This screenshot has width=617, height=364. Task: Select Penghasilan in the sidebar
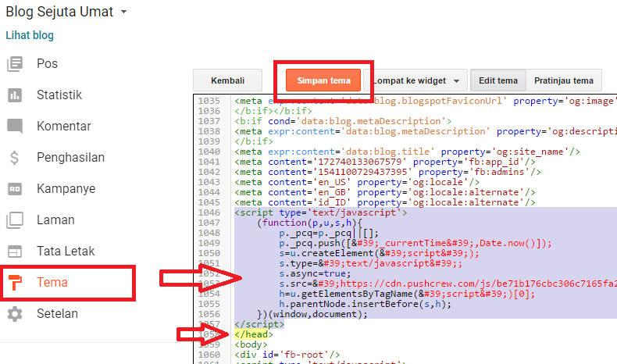pyautogui.click(x=70, y=158)
